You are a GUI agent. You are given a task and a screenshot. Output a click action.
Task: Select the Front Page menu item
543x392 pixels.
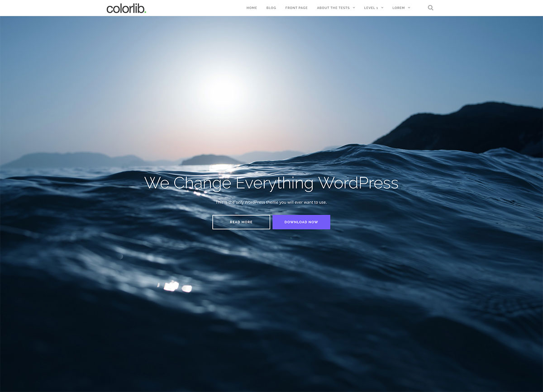(x=296, y=8)
